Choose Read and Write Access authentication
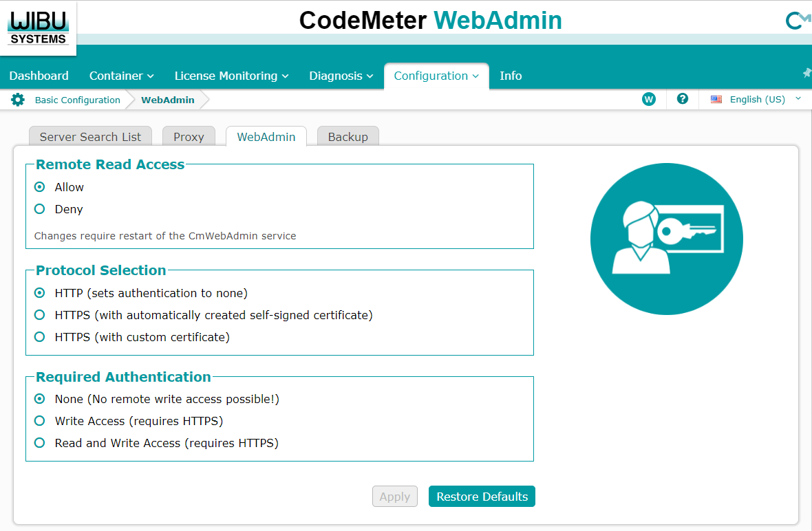Viewport: 812px width, 531px height. [x=40, y=443]
